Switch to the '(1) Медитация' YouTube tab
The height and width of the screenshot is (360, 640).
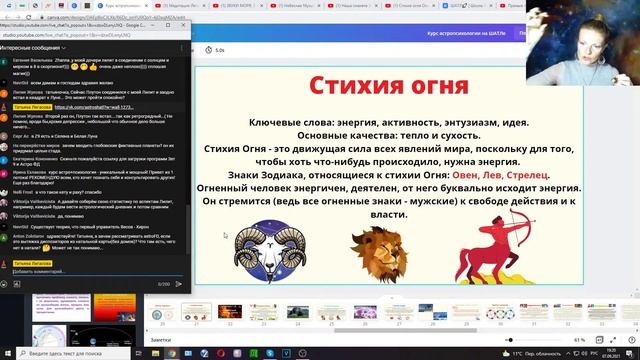pyautogui.click(x=181, y=6)
